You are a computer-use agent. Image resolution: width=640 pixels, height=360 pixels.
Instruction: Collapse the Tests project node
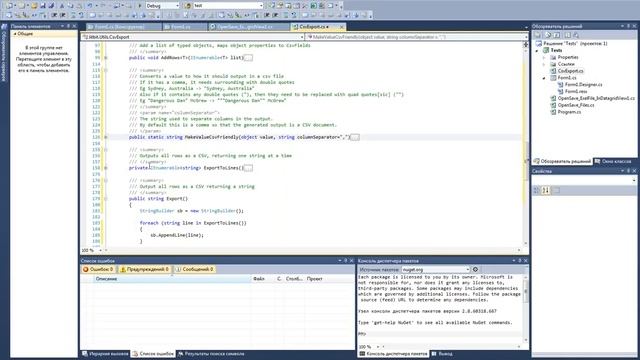[x=537, y=51]
